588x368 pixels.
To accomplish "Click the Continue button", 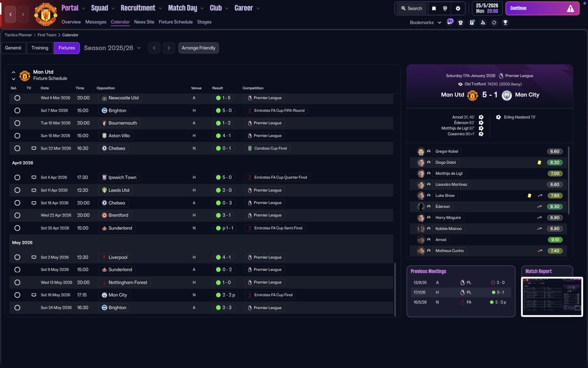I will pyautogui.click(x=542, y=8).
